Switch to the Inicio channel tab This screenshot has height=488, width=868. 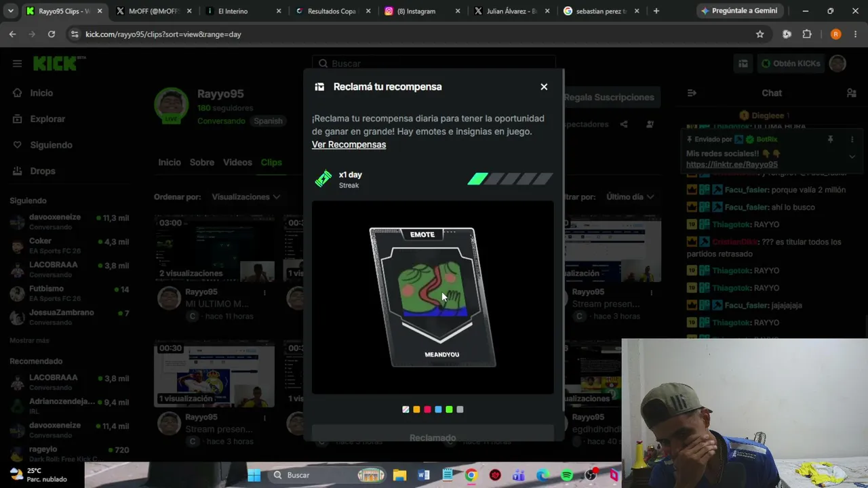tap(170, 162)
